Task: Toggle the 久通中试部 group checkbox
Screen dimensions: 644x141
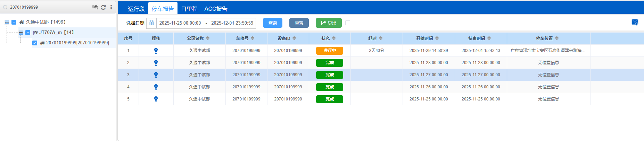Action: click(14, 22)
